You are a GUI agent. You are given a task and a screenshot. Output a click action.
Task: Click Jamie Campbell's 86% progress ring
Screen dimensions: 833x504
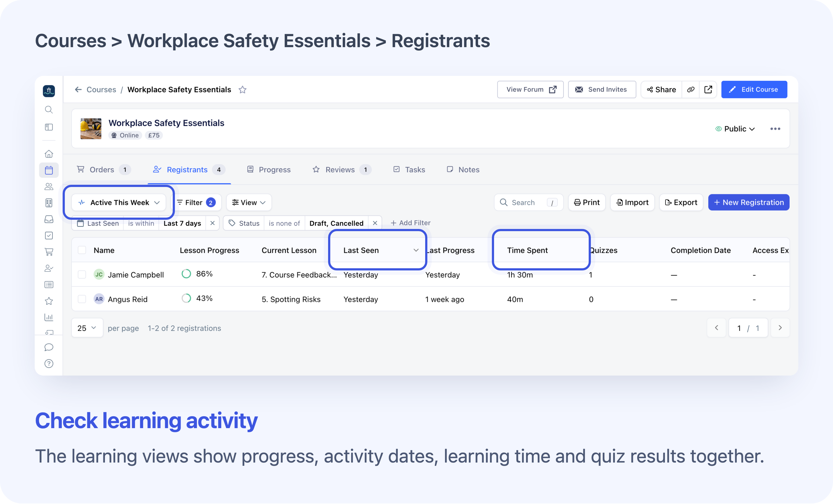click(186, 274)
